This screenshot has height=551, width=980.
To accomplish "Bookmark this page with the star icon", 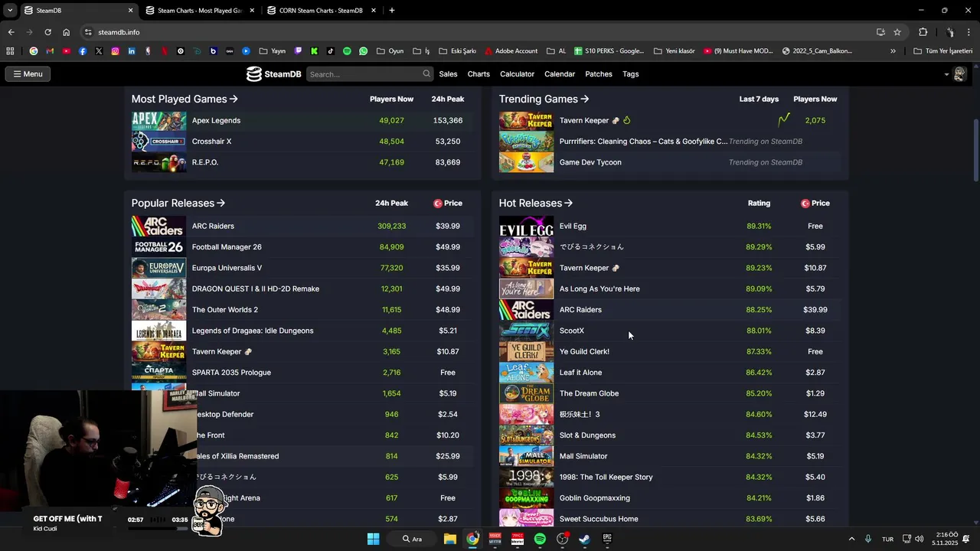I will click(x=897, y=32).
